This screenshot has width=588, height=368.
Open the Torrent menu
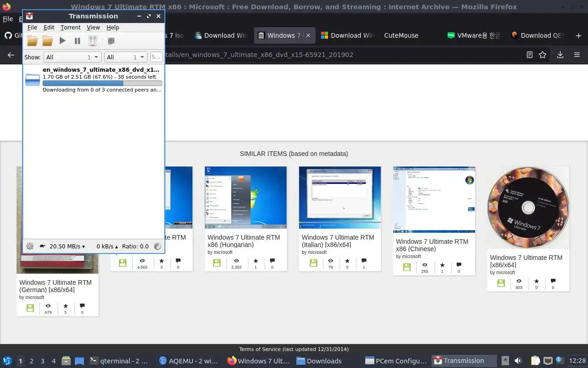click(70, 28)
